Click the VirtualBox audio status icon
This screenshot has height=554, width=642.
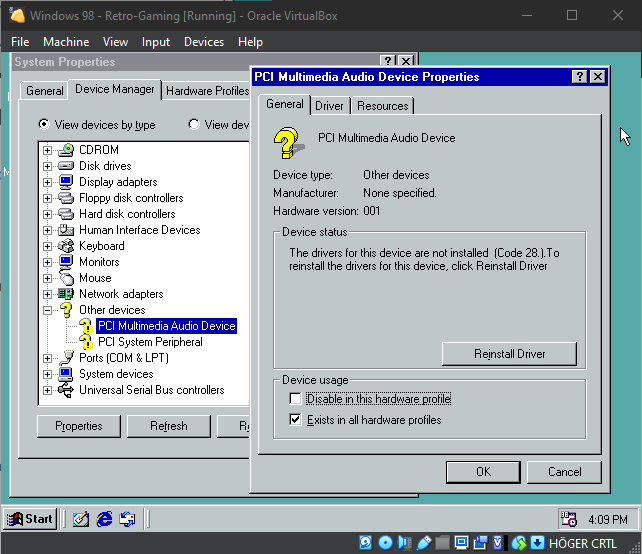pyautogui.click(x=405, y=543)
